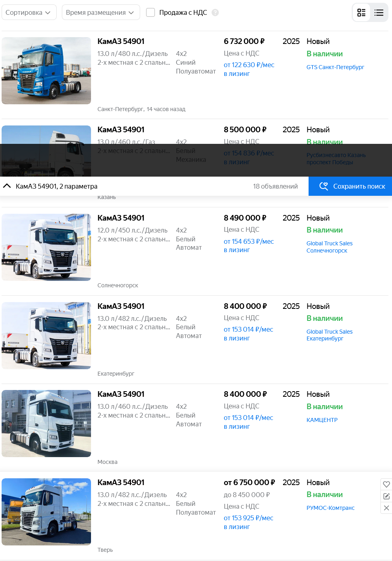Viewport: 392px width, 561px height.
Task: Open leasing offer от 122 630 ₽/мес
Action: (x=249, y=69)
